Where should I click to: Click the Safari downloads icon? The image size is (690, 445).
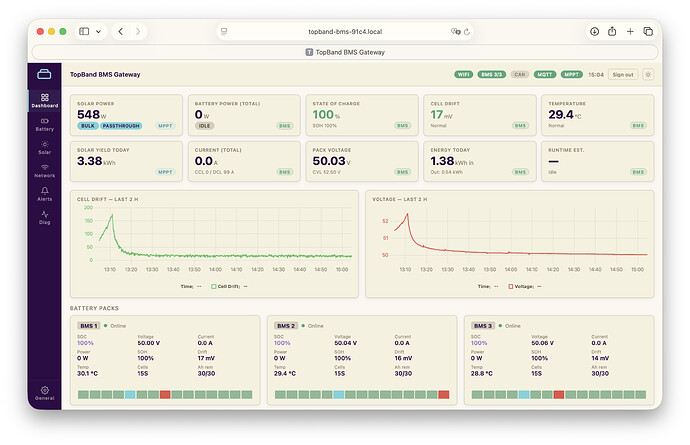click(594, 31)
